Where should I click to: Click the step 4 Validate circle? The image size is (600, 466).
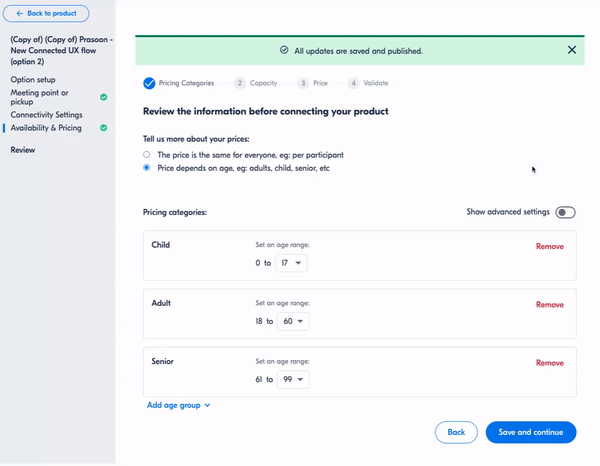[x=353, y=83]
